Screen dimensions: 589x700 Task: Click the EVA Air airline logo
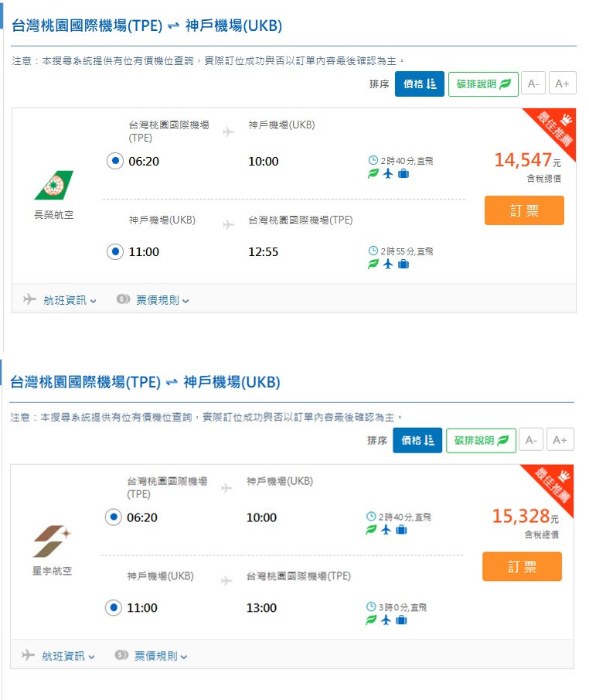(53, 186)
